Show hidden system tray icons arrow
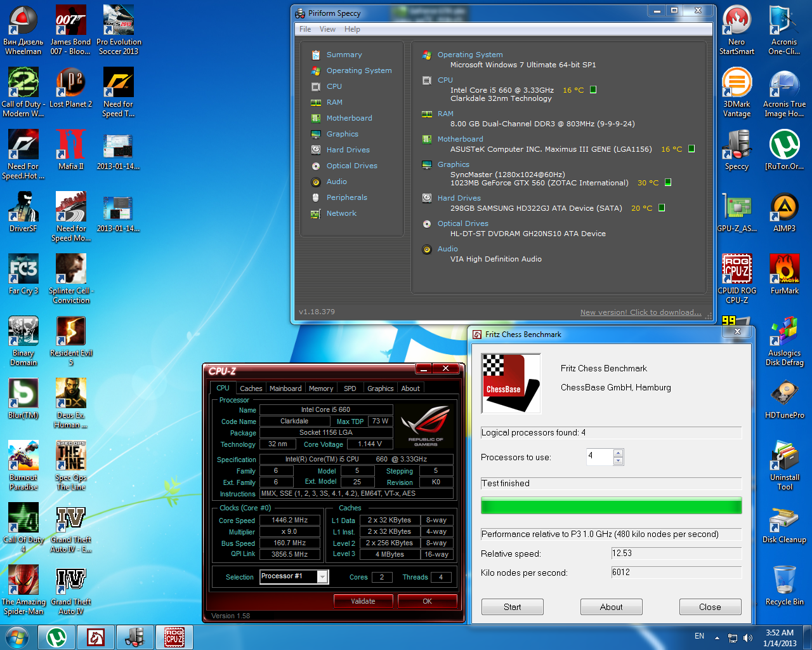The image size is (812, 650). click(x=717, y=637)
